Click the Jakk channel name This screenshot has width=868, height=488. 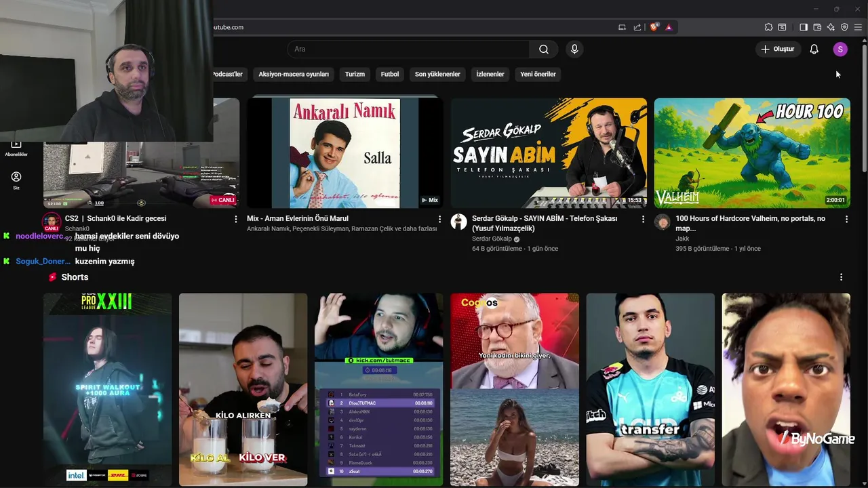pos(682,239)
